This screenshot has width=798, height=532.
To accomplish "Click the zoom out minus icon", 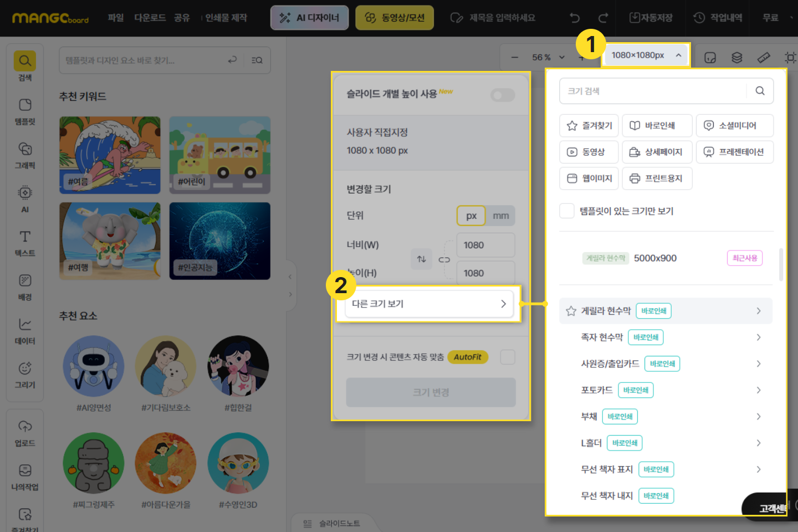I will tap(515, 57).
